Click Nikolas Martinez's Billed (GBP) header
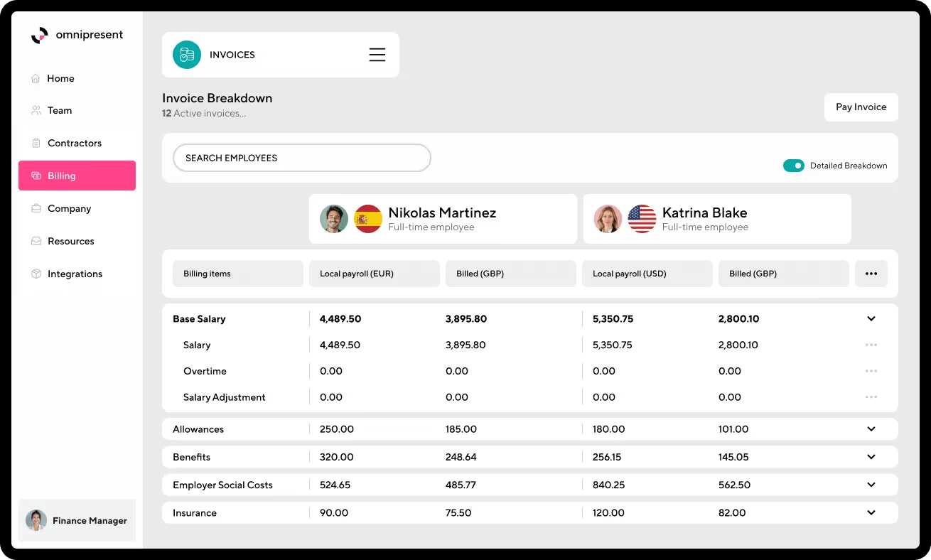The height and width of the screenshot is (560, 931). point(511,274)
